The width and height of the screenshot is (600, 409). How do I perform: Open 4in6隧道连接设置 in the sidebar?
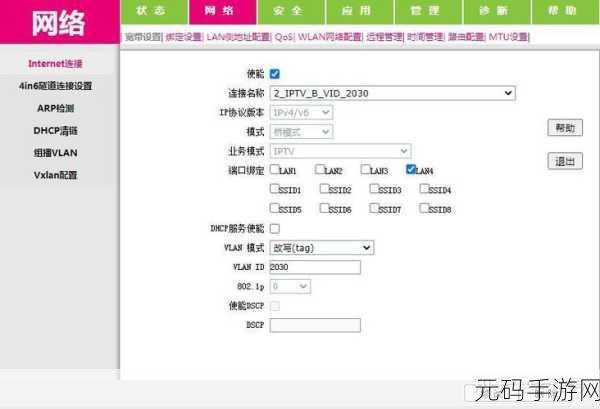[55, 86]
